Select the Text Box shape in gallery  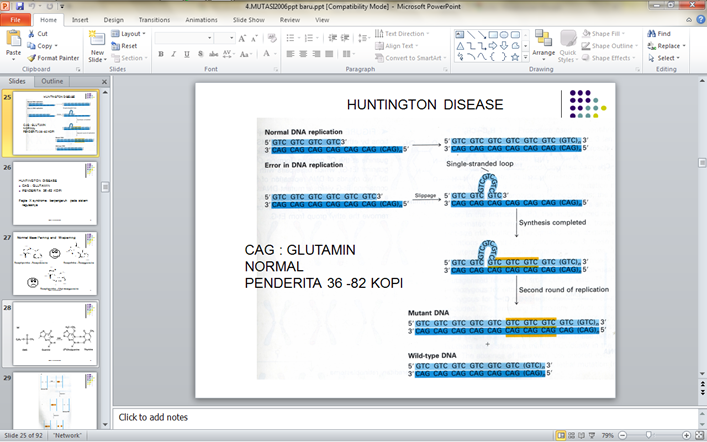click(x=459, y=35)
